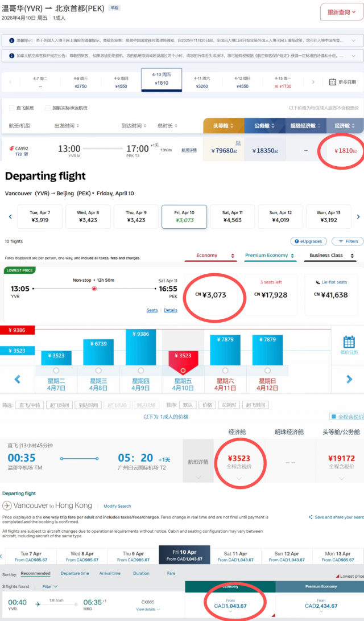The width and height of the screenshot is (364, 621).
Task: Tick the 国航实际承运航班 checkbox
Action: point(46,108)
